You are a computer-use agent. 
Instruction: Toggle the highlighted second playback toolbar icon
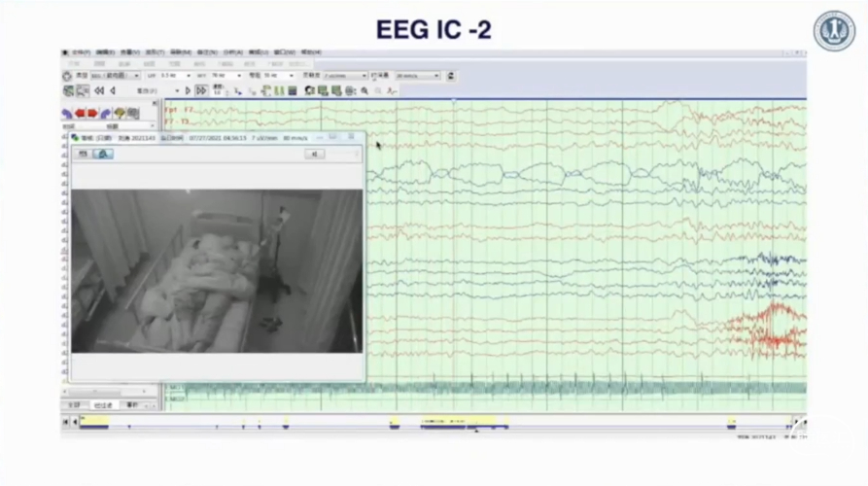tap(83, 90)
